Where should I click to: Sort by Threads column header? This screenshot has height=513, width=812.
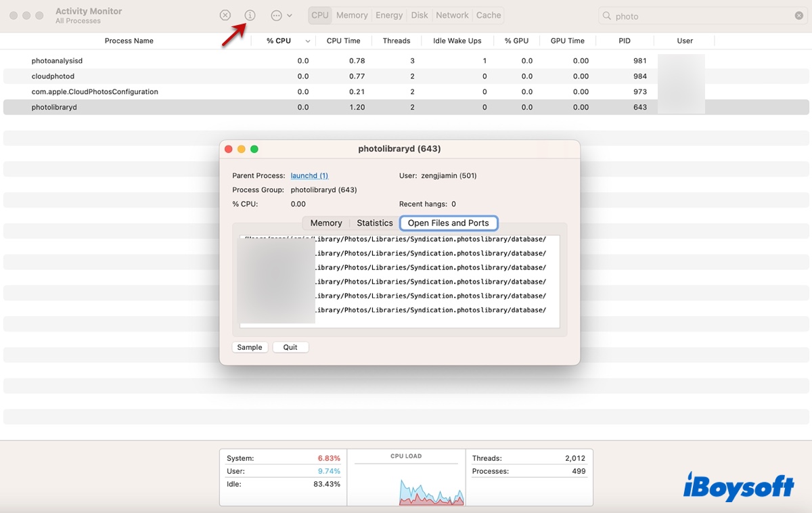[x=397, y=41]
